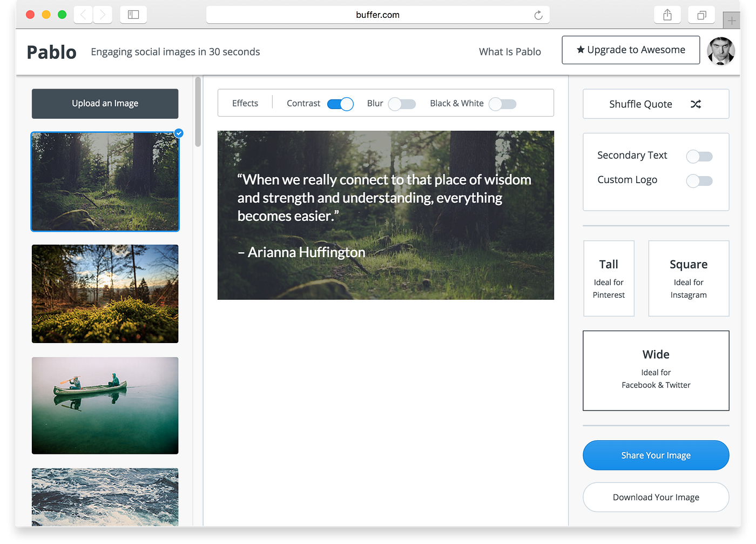Reload the page with refresh icon

[538, 15]
